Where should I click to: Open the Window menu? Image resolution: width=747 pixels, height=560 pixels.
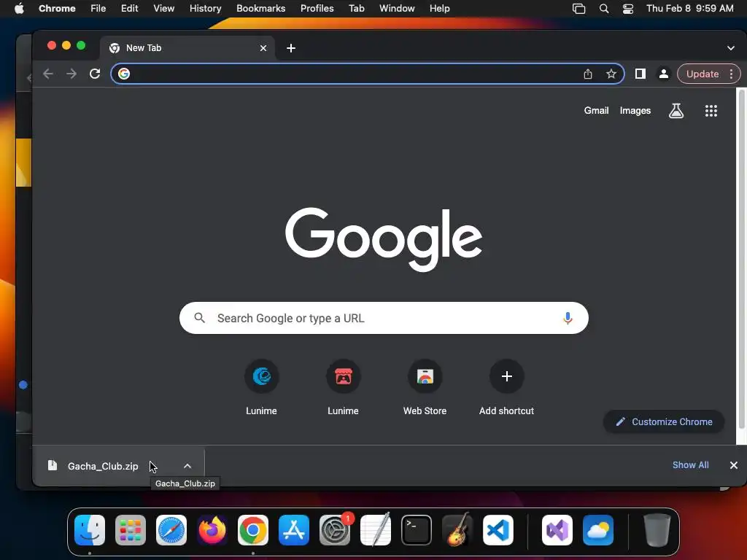397,9
